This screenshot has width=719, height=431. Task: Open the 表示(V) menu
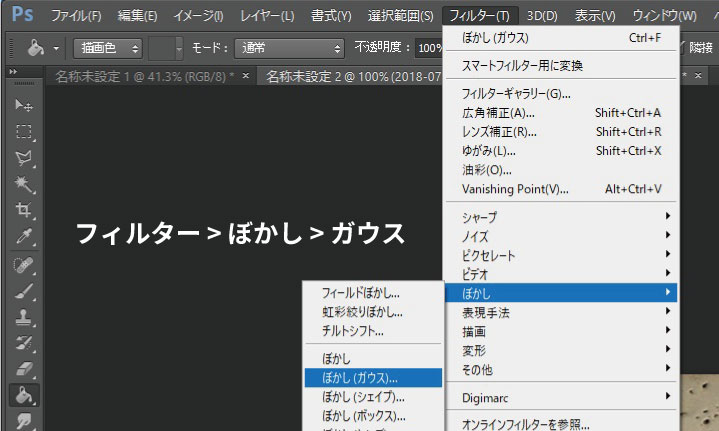point(595,16)
